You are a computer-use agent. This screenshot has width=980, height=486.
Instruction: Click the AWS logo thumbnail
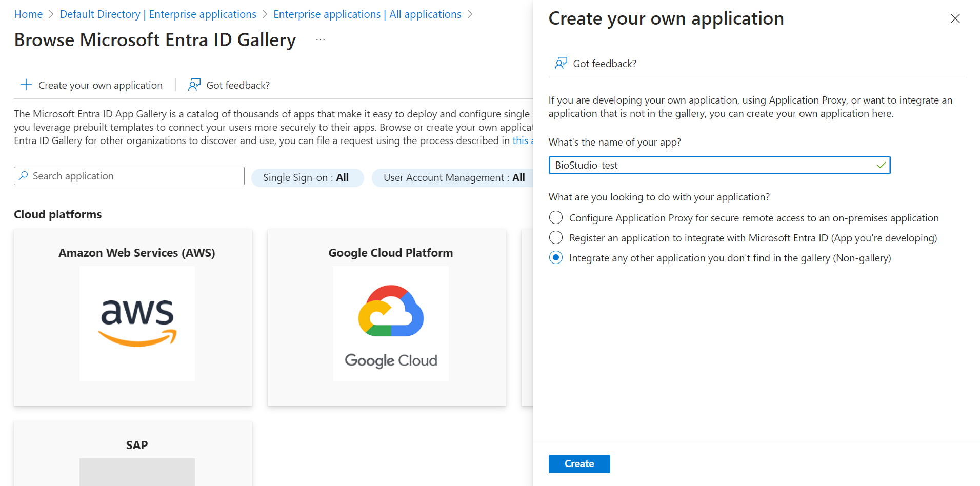137,323
